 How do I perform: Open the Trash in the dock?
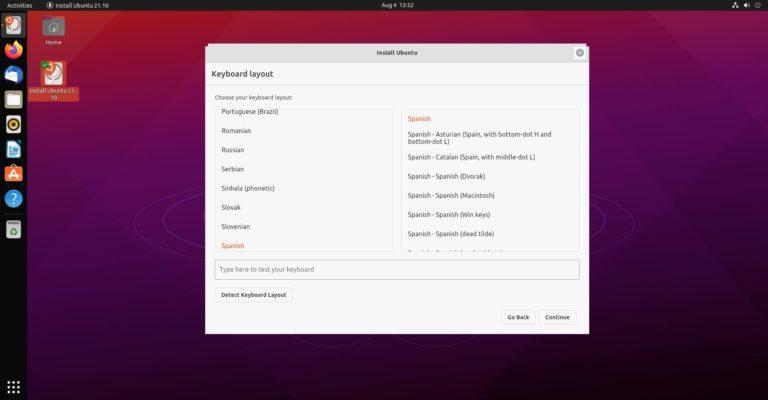pos(13,229)
